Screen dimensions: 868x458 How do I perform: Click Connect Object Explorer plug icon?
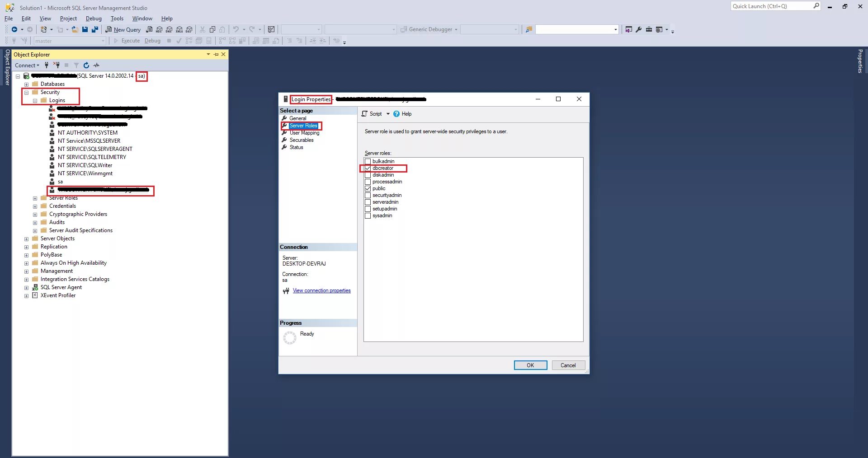[x=46, y=65]
